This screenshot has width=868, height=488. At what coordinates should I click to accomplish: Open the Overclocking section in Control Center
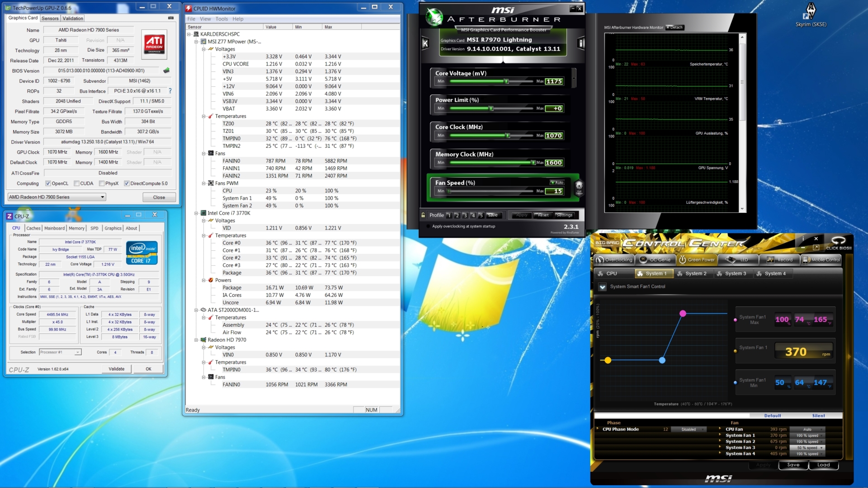pyautogui.click(x=613, y=260)
